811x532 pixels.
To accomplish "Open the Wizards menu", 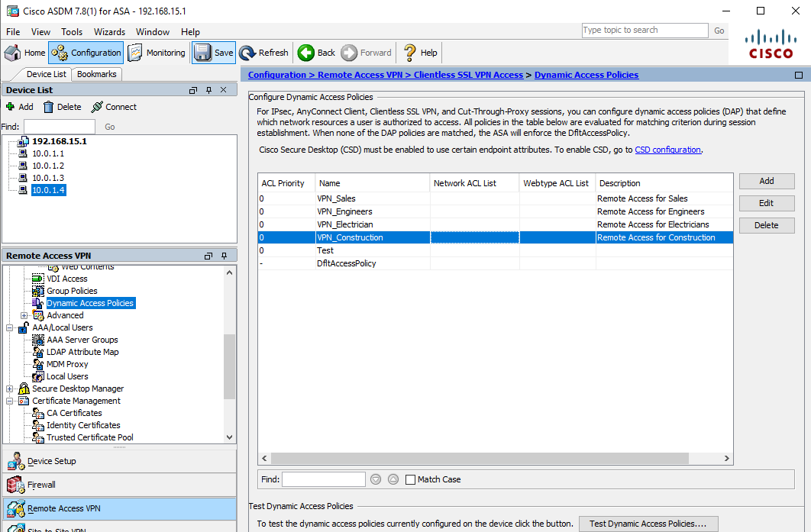I will coord(109,32).
